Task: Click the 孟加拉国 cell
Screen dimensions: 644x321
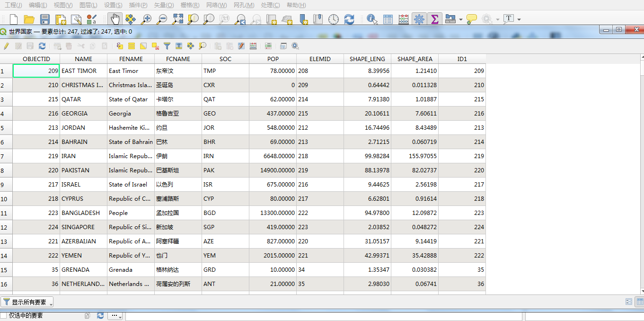Action: (178, 213)
